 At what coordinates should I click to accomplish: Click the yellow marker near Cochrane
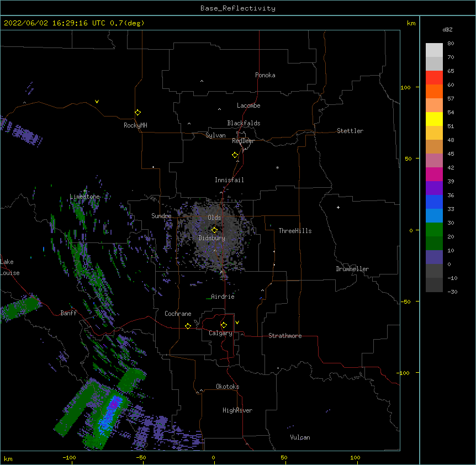pyautogui.click(x=188, y=326)
